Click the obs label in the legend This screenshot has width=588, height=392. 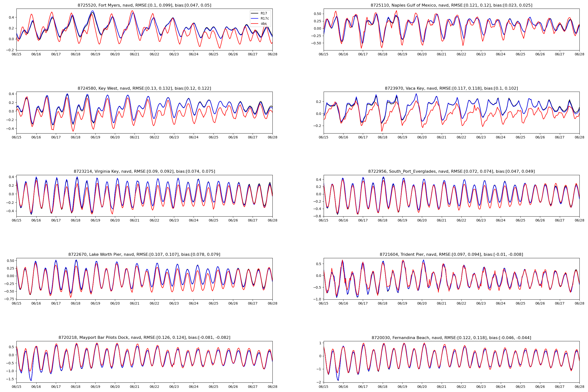pyautogui.click(x=264, y=24)
